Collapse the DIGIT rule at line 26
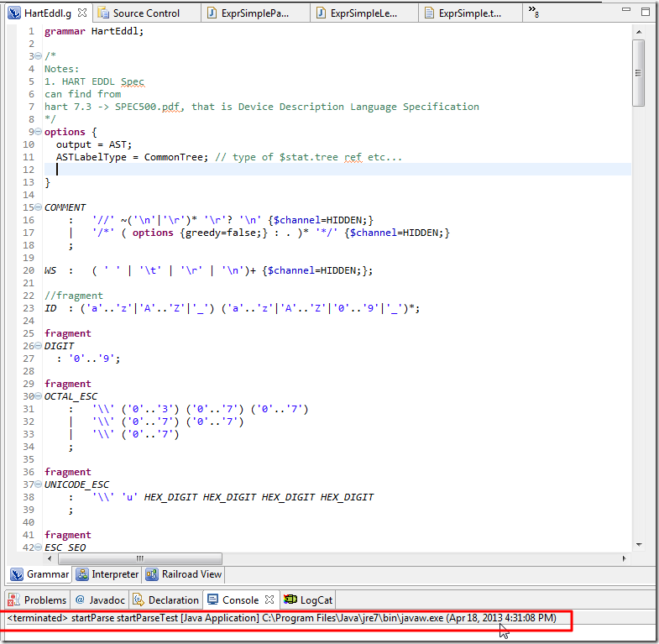Viewport: 659px width, 644px height. click(x=39, y=346)
